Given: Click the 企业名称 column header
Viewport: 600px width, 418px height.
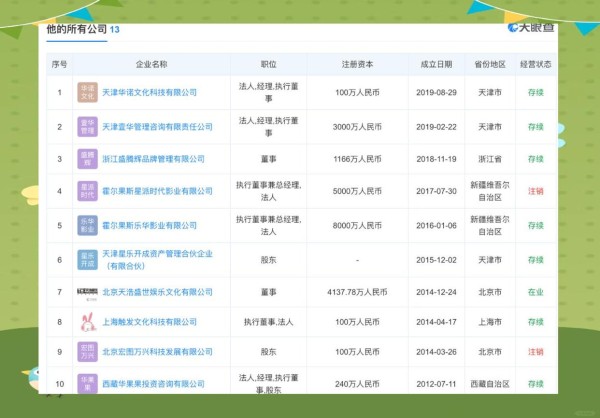Looking at the screenshot, I should point(152,64).
